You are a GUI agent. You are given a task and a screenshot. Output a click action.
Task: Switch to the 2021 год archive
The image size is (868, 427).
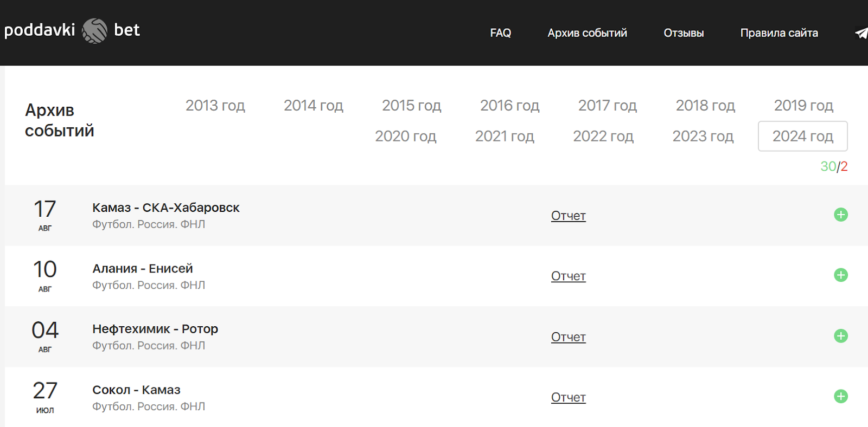(x=505, y=137)
